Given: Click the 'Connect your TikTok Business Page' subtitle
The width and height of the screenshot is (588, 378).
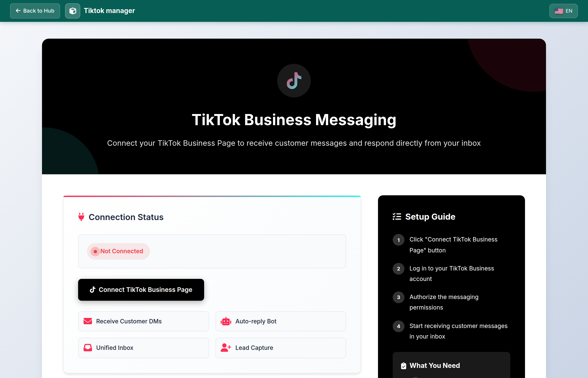Looking at the screenshot, I should coord(294,143).
